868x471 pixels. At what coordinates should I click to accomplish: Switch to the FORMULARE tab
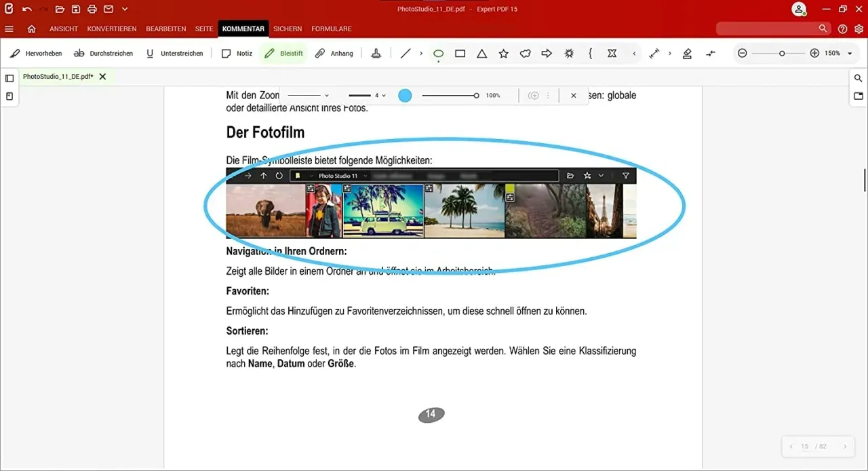pos(332,29)
